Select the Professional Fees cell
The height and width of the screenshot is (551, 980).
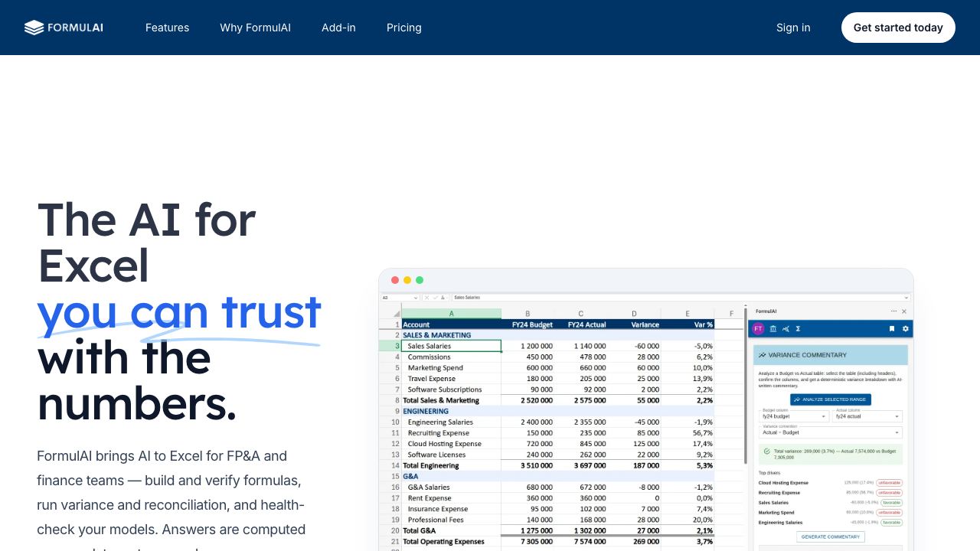click(451, 520)
